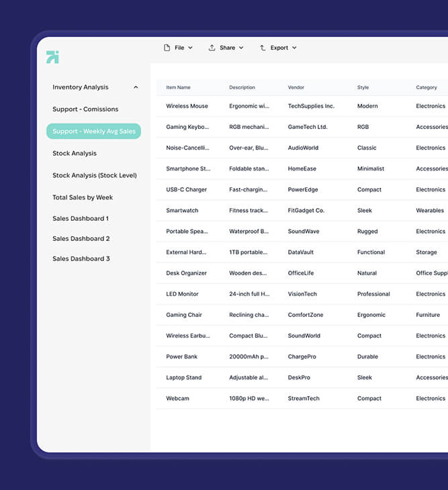The width and height of the screenshot is (448, 490).
Task: Select Support - Weekly Avg Sales
Action: (x=93, y=132)
